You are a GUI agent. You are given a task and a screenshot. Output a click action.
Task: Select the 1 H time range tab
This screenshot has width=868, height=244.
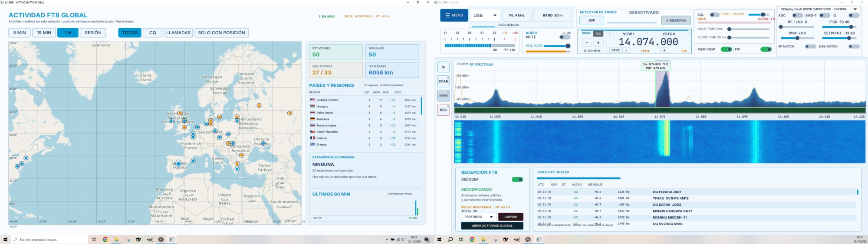pos(68,33)
